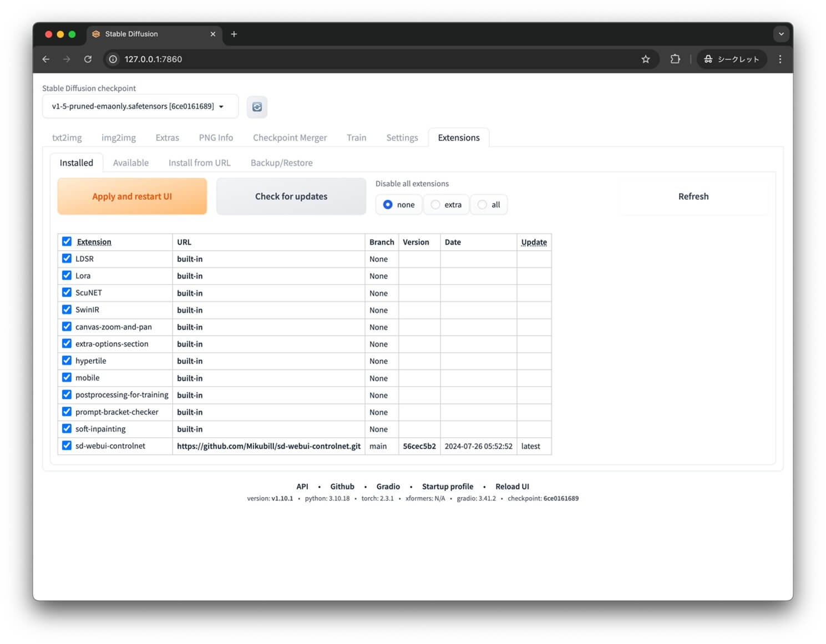Select the Installed sub-tab
This screenshot has width=826, height=644.
point(77,163)
